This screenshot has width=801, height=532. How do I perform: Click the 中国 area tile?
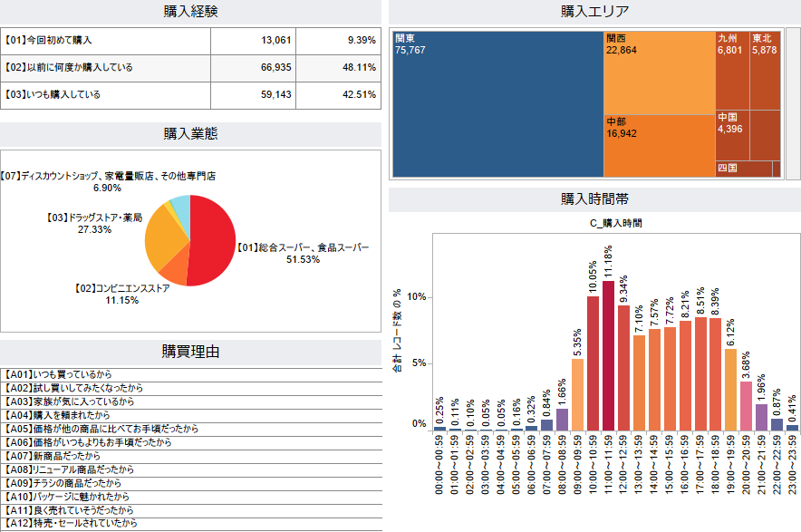click(732, 135)
